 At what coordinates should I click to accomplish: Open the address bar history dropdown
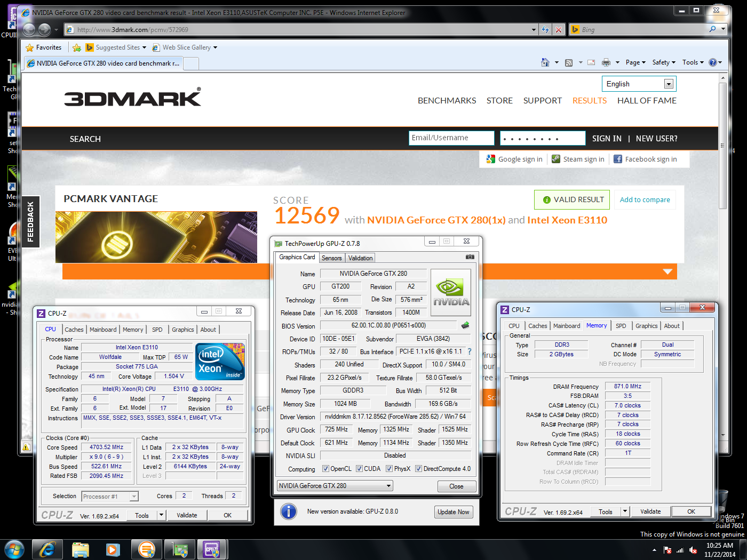coord(534,30)
